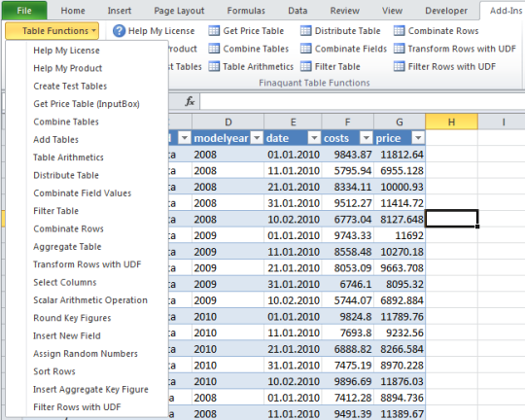Open the modelyear column filter dropdown

(257, 138)
